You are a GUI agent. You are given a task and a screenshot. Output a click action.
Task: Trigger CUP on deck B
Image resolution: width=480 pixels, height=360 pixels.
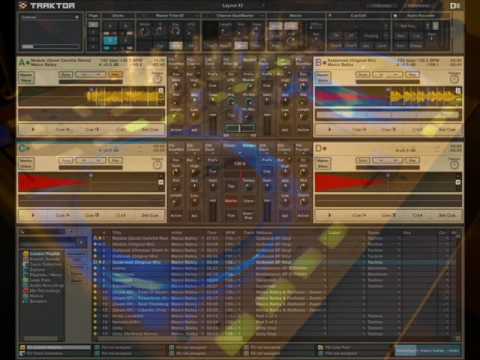point(417,129)
